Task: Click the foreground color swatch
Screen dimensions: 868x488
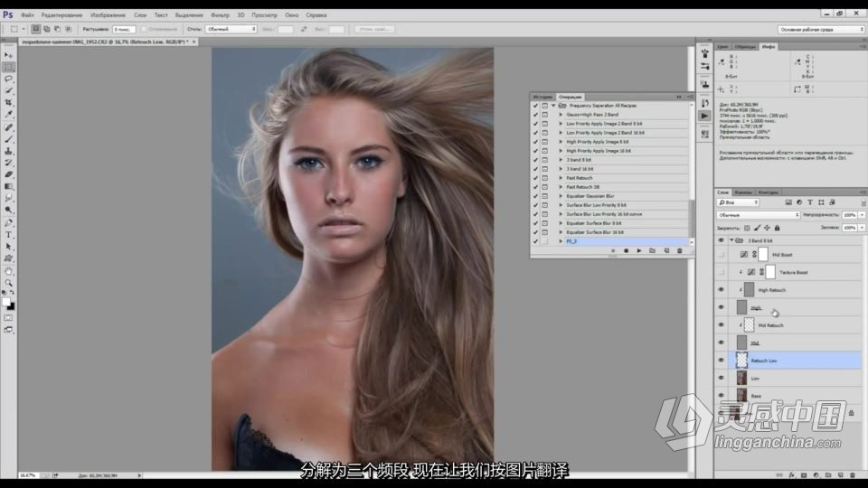Action: [6, 302]
